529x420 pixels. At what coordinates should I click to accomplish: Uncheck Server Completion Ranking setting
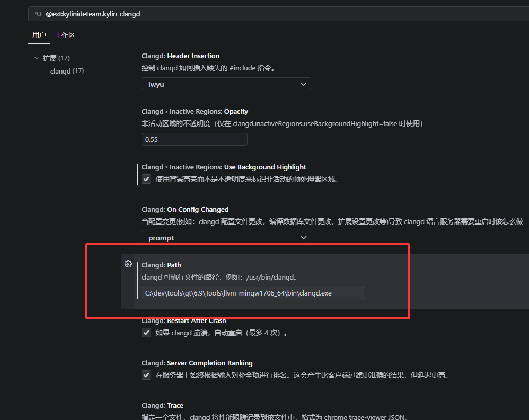point(146,375)
